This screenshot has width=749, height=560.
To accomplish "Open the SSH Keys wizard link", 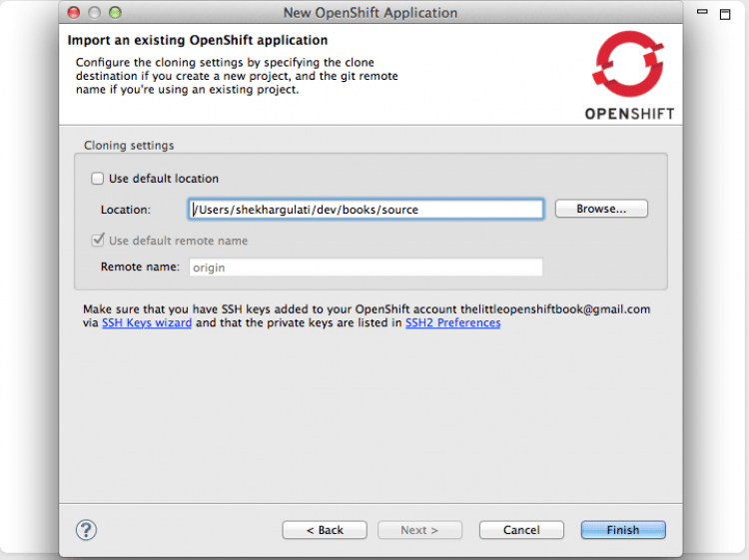I will tap(147, 323).
